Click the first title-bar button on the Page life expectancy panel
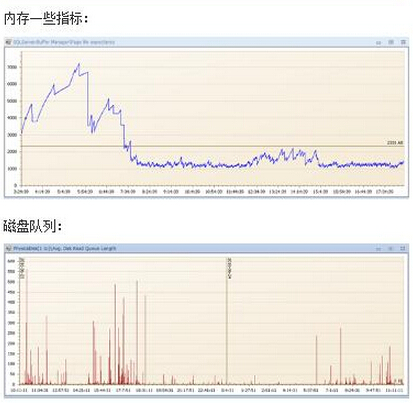Screen dimensions: 413x403 tap(378, 42)
